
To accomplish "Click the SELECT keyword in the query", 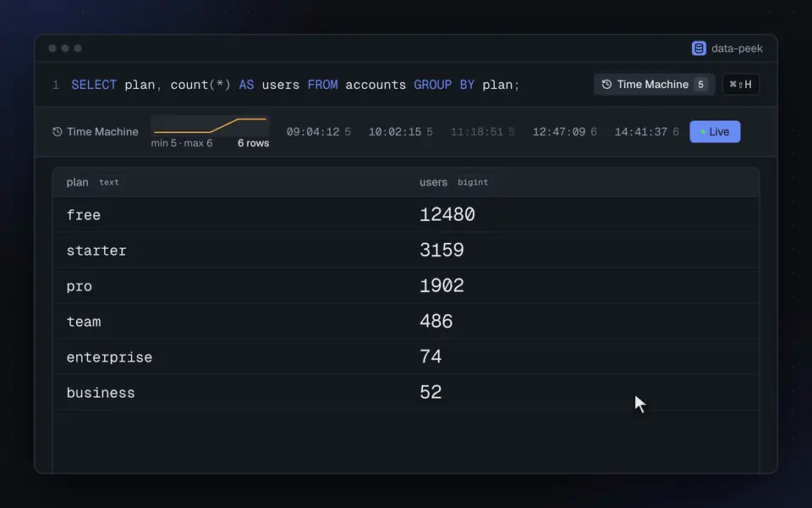I will tap(94, 85).
